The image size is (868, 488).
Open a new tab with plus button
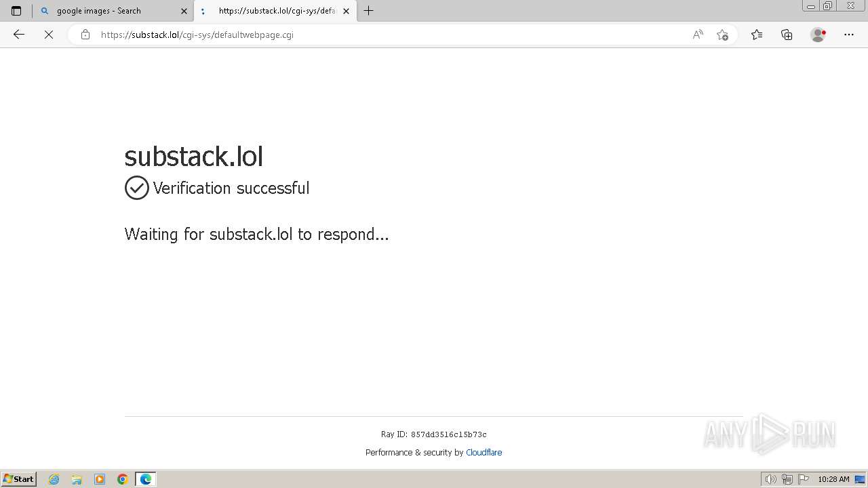point(369,11)
